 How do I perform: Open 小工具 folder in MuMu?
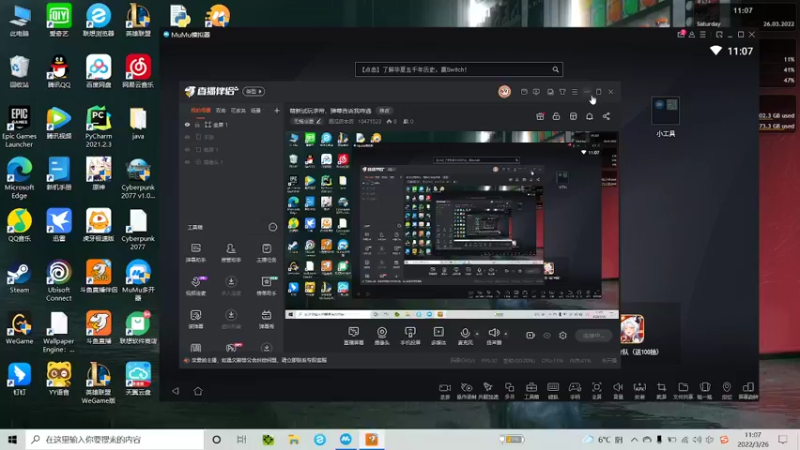[665, 117]
